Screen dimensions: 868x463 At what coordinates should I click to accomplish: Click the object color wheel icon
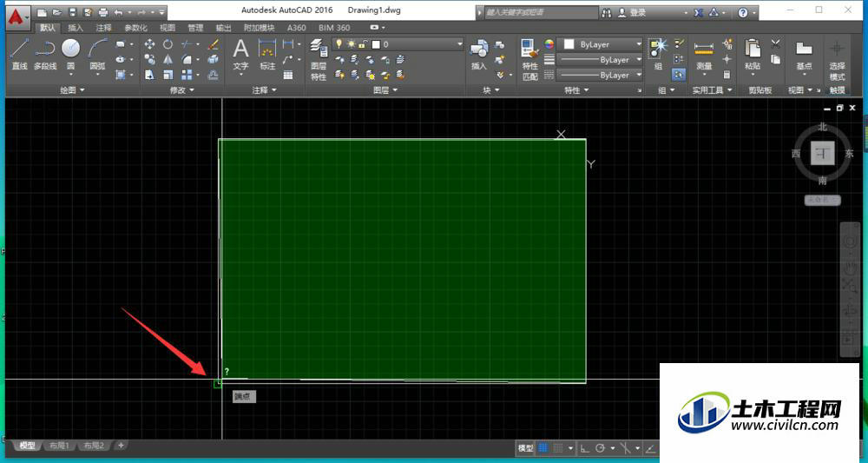pos(549,44)
